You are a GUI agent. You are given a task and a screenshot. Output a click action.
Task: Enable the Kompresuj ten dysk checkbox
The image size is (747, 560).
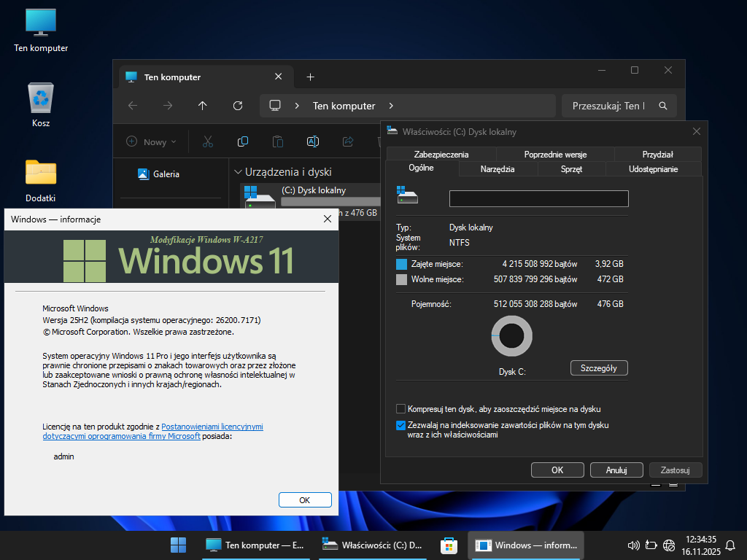coord(400,409)
